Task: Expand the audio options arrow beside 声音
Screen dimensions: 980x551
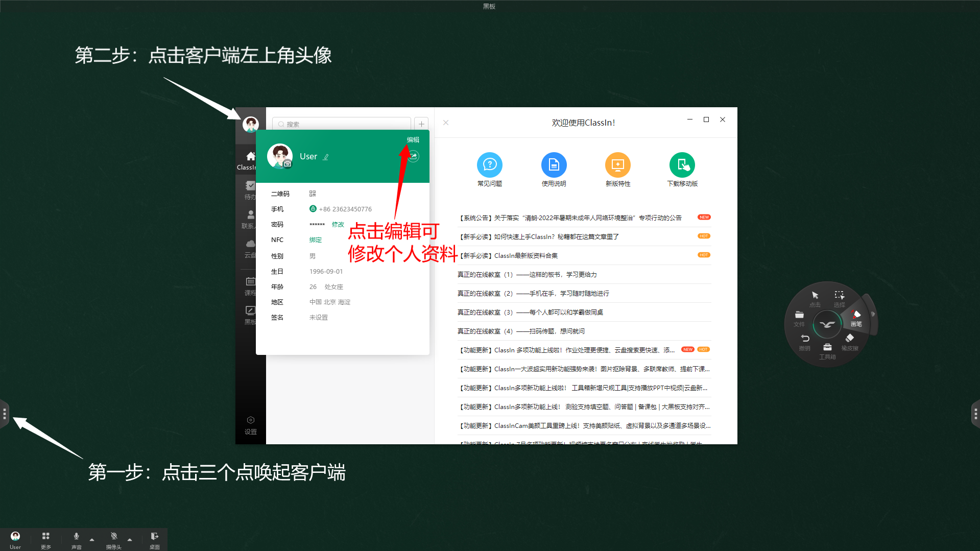Action: pos(92,539)
